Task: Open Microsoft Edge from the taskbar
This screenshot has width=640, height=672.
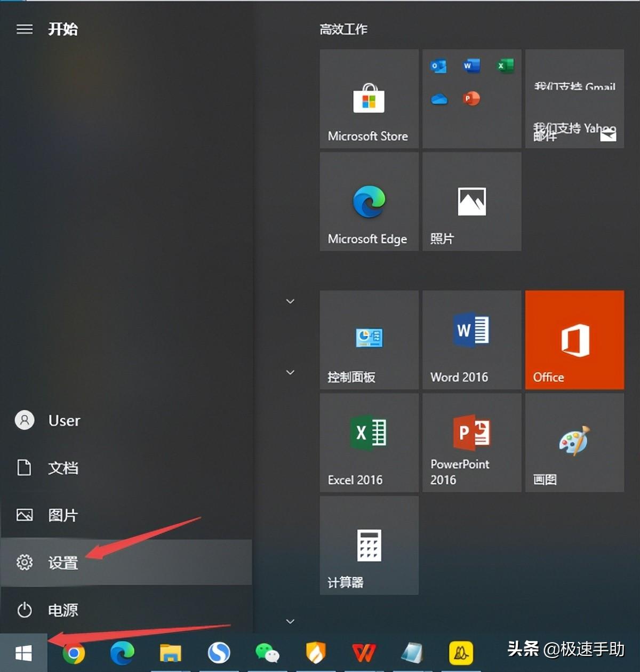Action: coord(122,653)
